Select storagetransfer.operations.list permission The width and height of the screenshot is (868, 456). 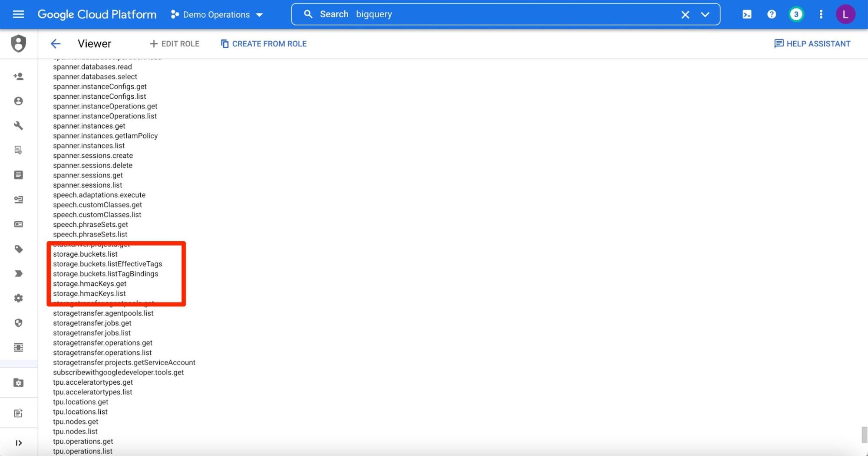click(102, 353)
